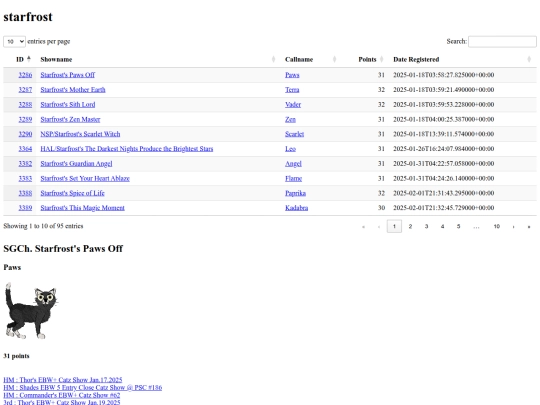
Task: Open HAL/Starfrost's The Darkest Nights link
Action: (127, 149)
